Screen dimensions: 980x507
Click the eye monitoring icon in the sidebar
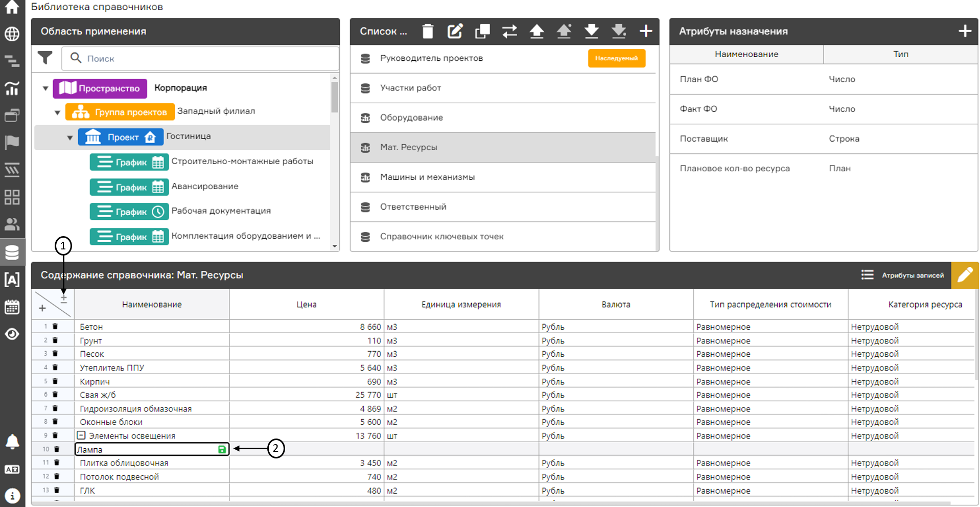click(x=12, y=334)
